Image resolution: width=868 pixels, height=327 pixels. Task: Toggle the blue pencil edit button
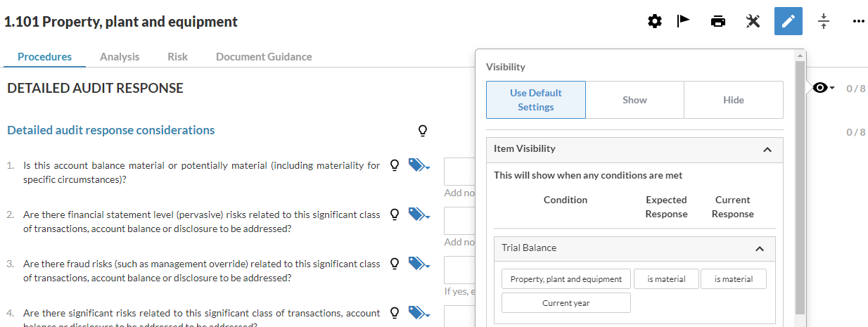[x=788, y=22]
